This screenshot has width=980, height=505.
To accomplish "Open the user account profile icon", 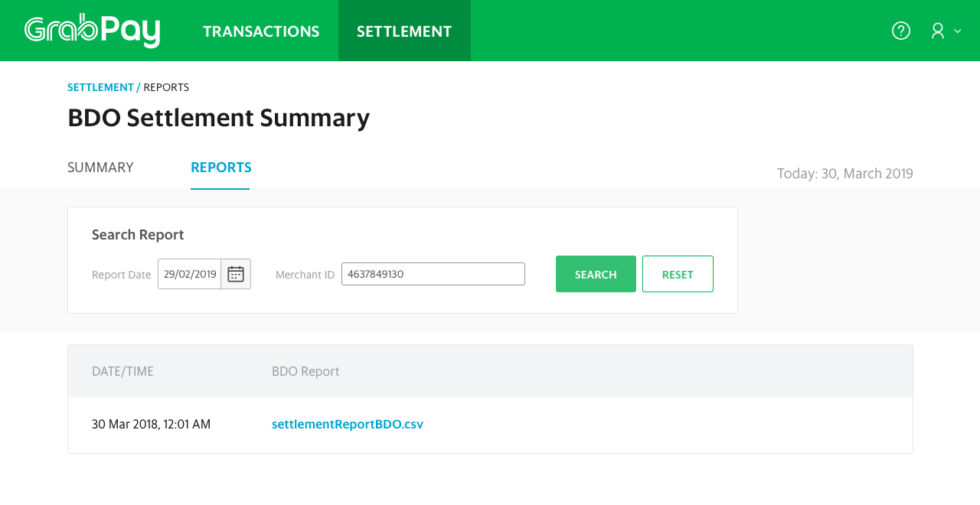I will pyautogui.click(x=938, y=31).
